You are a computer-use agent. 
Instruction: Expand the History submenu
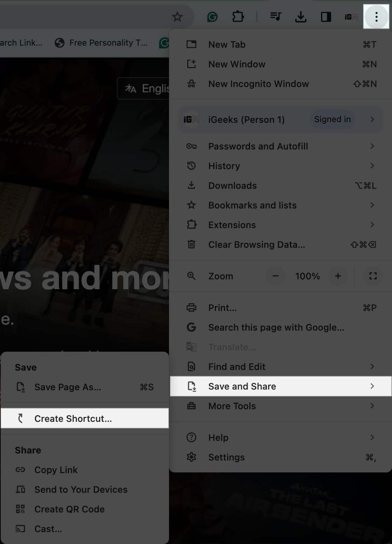(281, 166)
